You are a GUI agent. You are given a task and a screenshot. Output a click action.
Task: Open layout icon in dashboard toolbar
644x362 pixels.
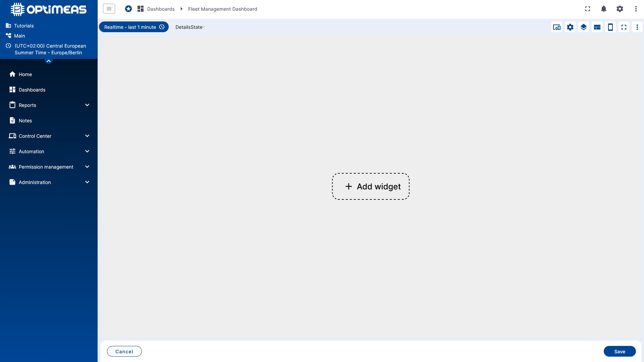pos(597,27)
